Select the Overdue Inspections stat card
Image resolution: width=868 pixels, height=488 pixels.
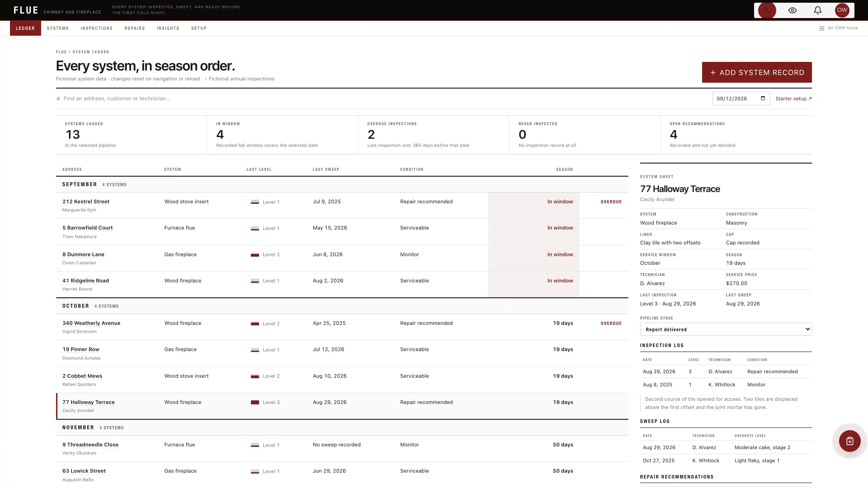click(433, 135)
